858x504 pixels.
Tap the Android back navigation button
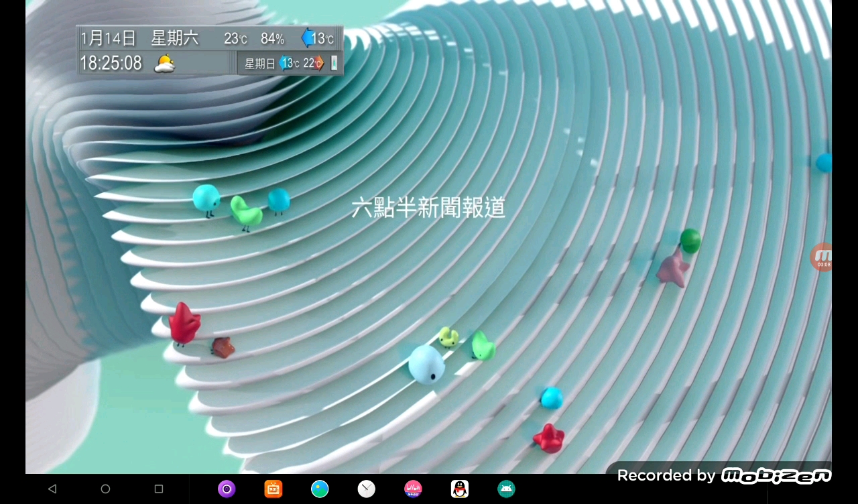point(52,489)
